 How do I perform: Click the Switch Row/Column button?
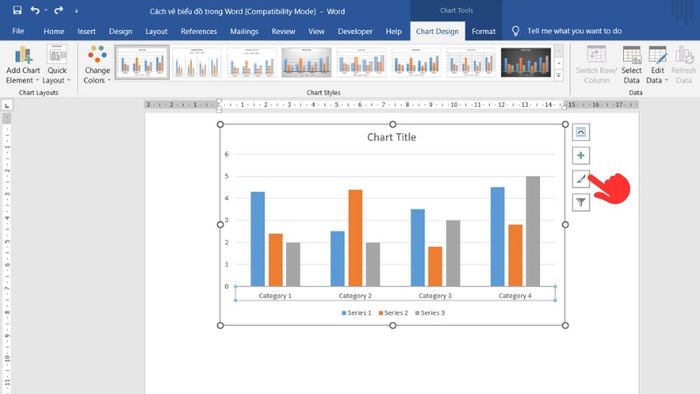[x=596, y=66]
